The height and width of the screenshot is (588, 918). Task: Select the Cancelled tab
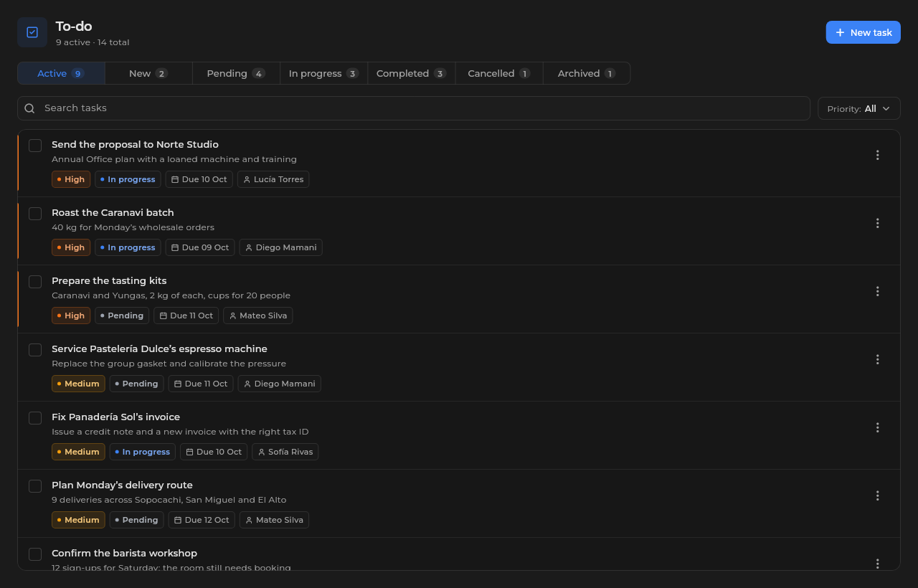(498, 73)
